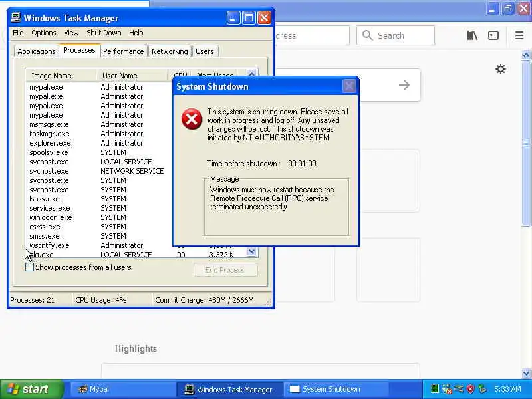Sort processes by Image Name column

click(x=61, y=76)
